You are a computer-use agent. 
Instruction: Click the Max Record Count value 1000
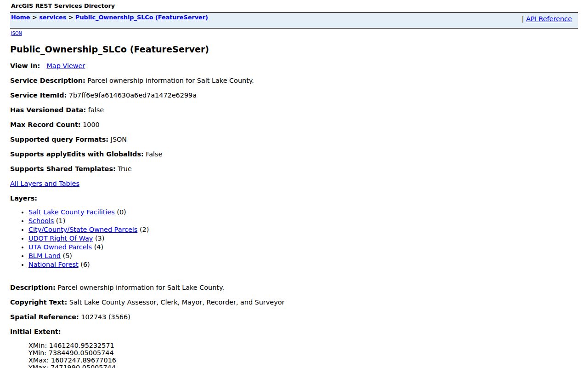click(x=91, y=125)
